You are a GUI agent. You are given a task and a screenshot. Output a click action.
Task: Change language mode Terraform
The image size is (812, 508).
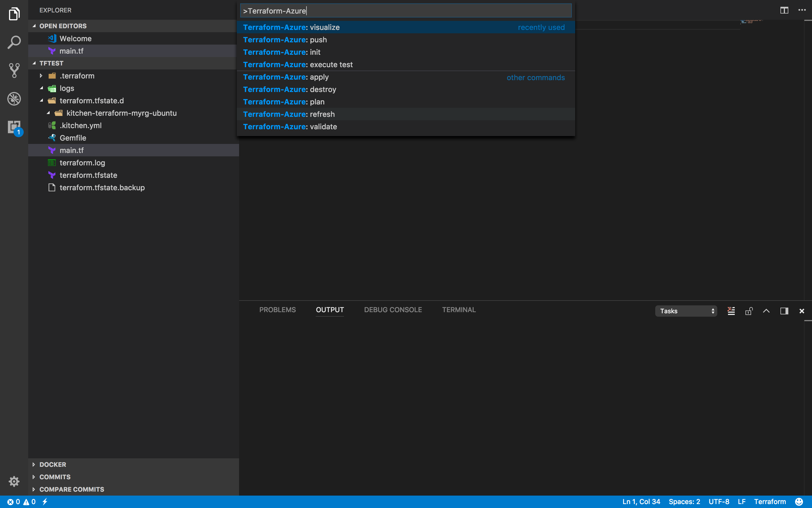click(x=770, y=502)
